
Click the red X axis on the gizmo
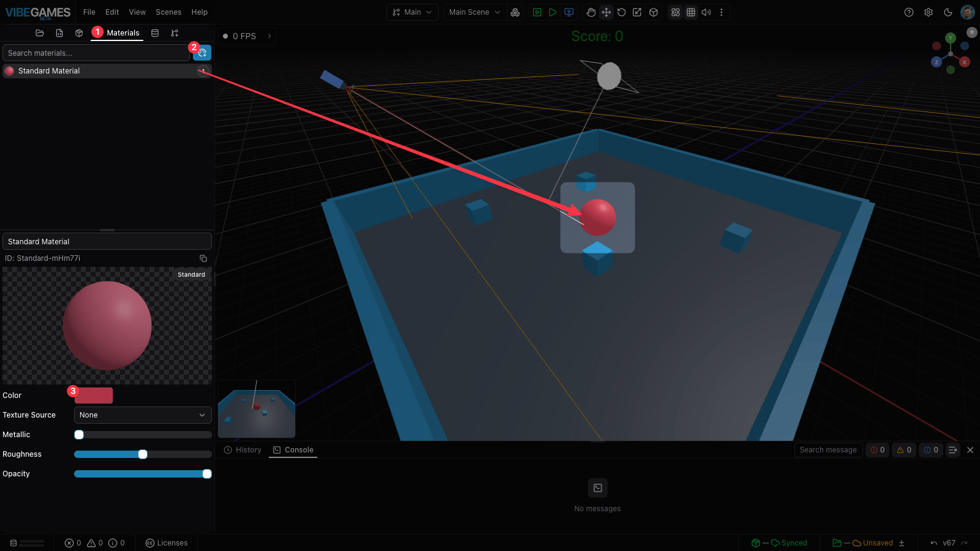pos(965,62)
